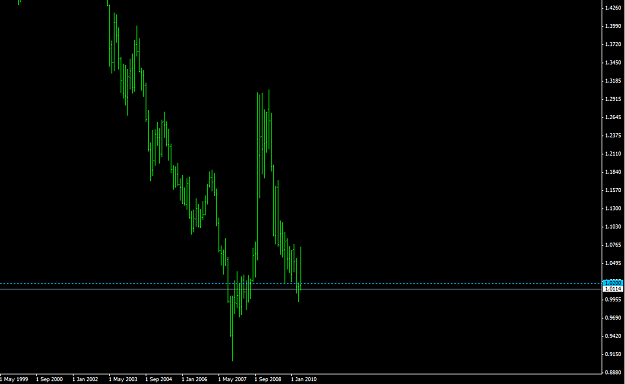Click the 1.2915 price scale value
The image size is (625, 384).
613,99
